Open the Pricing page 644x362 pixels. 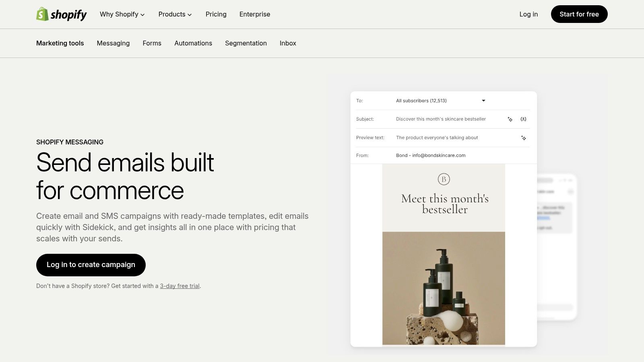point(216,14)
